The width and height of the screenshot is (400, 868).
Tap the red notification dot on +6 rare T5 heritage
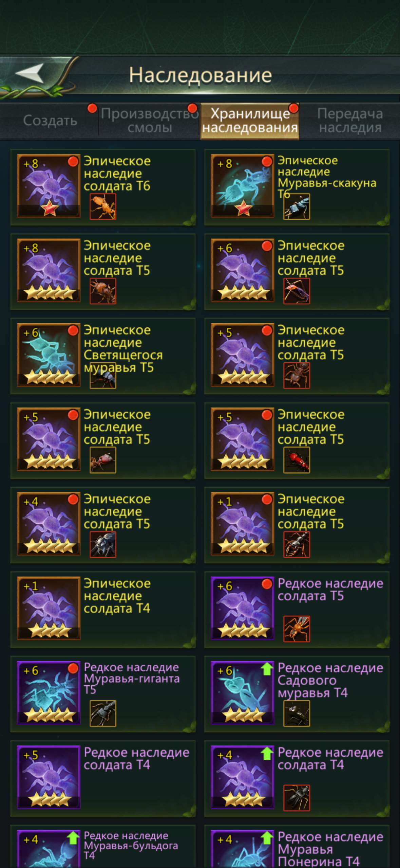click(267, 584)
